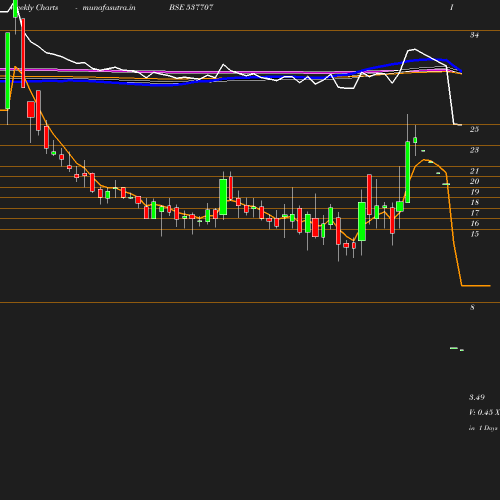The image size is (500, 500).
Task: Click the munafasutra.in site label
Action: 109,7
